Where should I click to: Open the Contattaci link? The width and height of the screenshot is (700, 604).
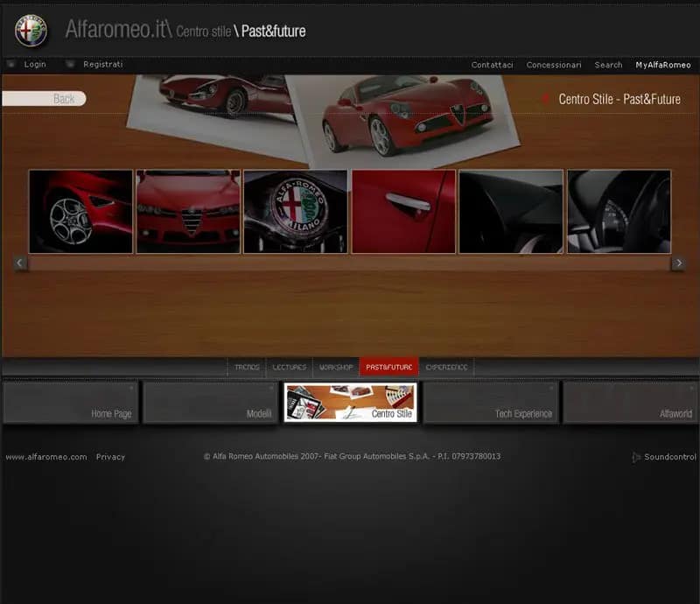(492, 65)
